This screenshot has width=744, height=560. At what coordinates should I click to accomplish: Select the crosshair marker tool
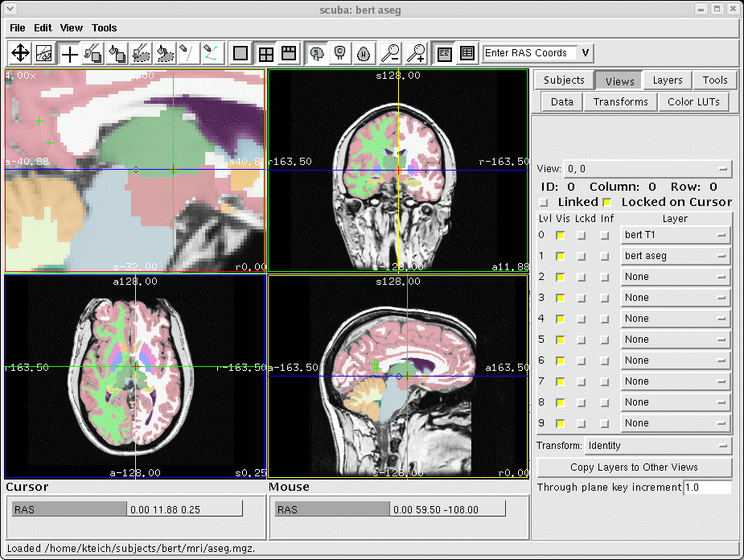[x=70, y=54]
